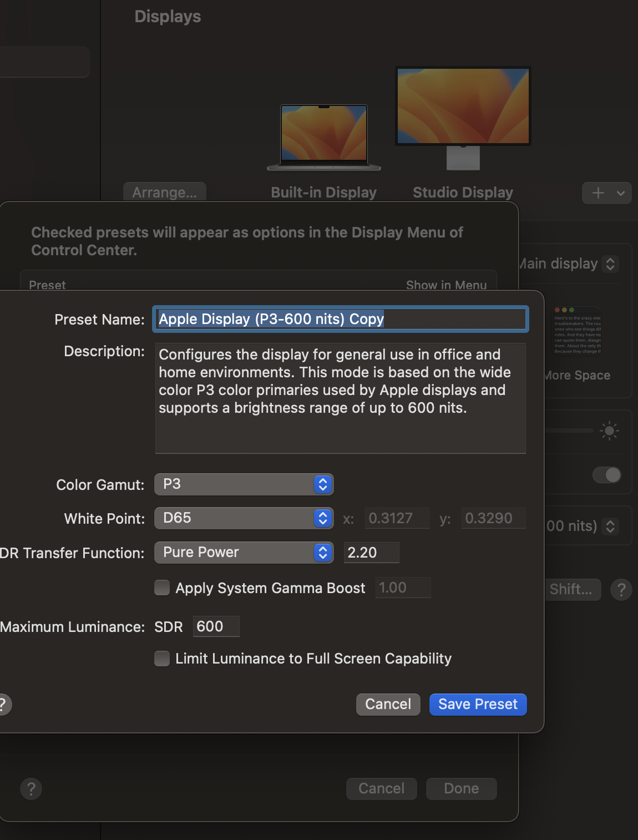Edit the Preset Name field
638x840 pixels.
coord(340,319)
